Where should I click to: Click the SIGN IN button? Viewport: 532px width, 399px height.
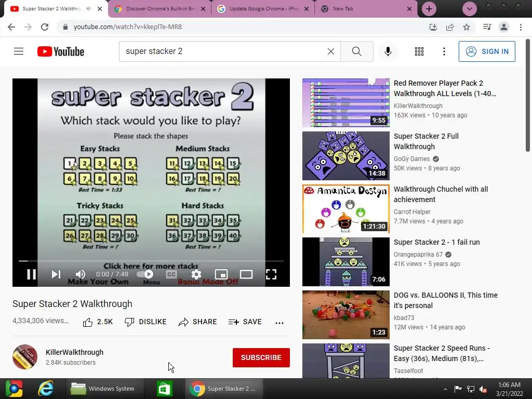(486, 51)
